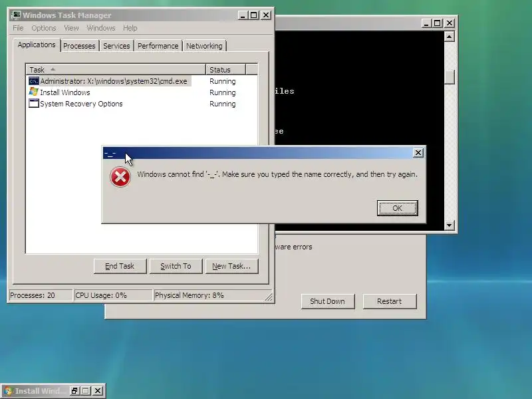This screenshot has height=399, width=532.
Task: Switch to the Processes tab
Action: click(79, 46)
